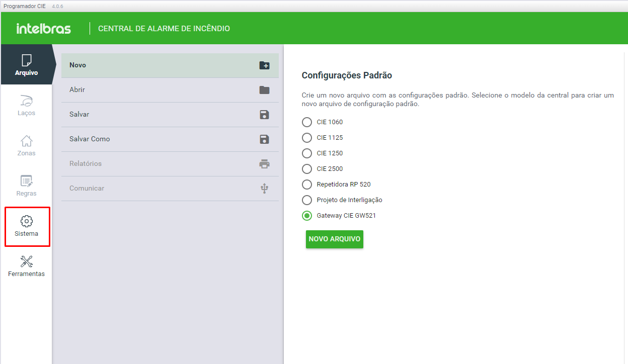Select the CIE 2500 model radio button

click(x=307, y=169)
